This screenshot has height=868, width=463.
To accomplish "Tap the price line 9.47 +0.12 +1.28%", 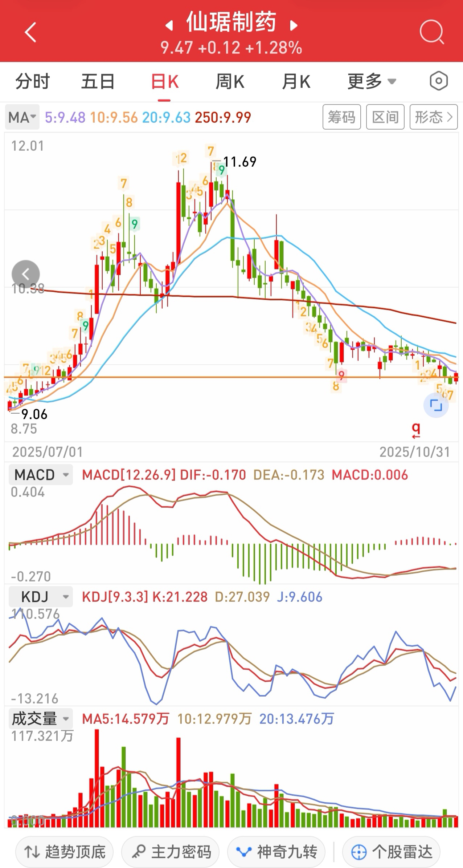I will [x=231, y=48].
